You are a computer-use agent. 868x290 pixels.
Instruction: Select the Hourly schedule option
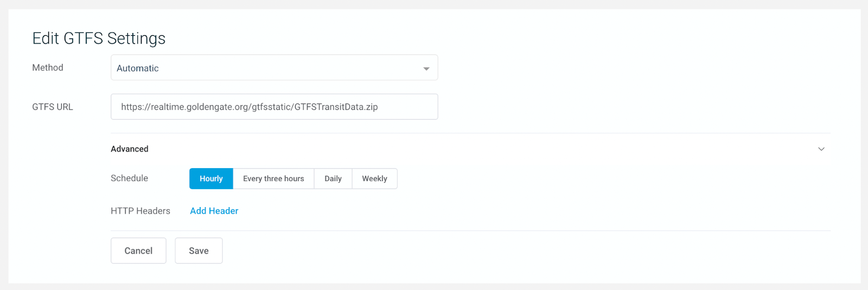click(x=211, y=178)
